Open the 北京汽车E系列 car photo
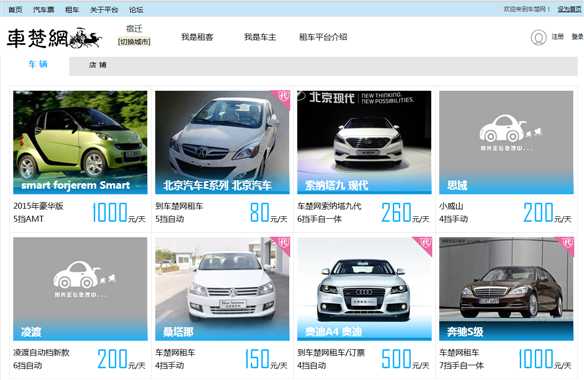The height and width of the screenshot is (380, 584). [222, 142]
